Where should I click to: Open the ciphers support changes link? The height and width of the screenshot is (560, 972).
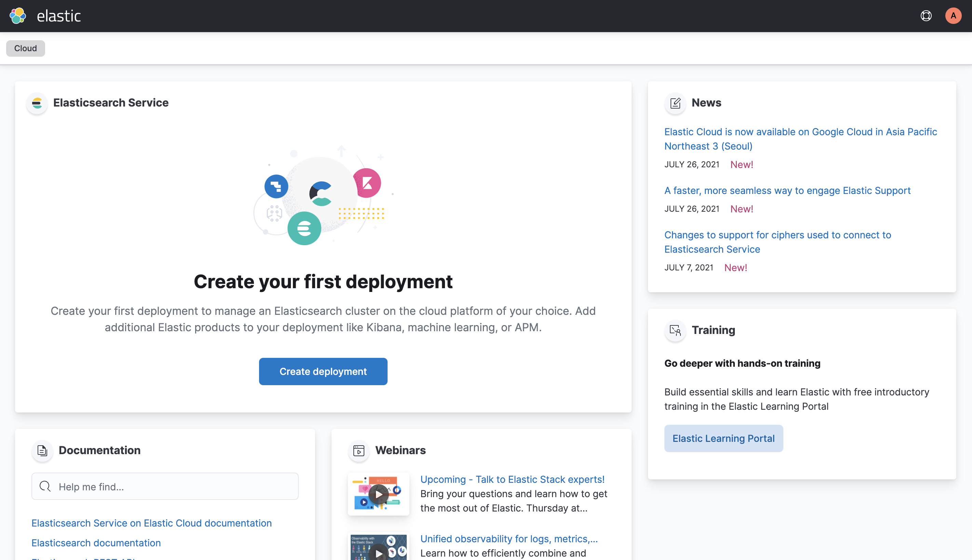[x=777, y=242]
